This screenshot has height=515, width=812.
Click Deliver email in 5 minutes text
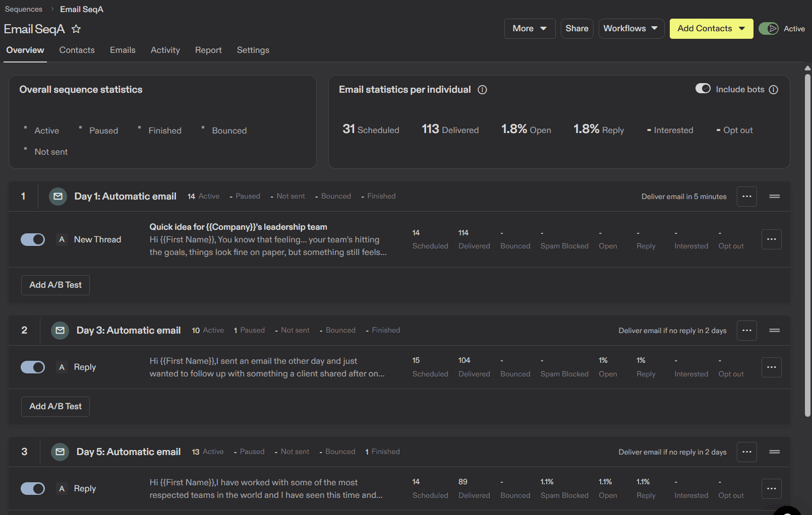(x=684, y=197)
